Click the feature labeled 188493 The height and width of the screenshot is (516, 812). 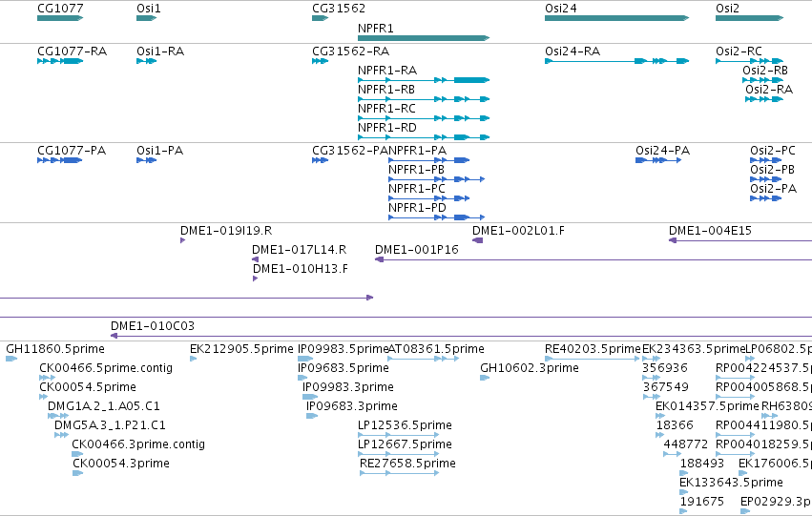tap(684, 474)
